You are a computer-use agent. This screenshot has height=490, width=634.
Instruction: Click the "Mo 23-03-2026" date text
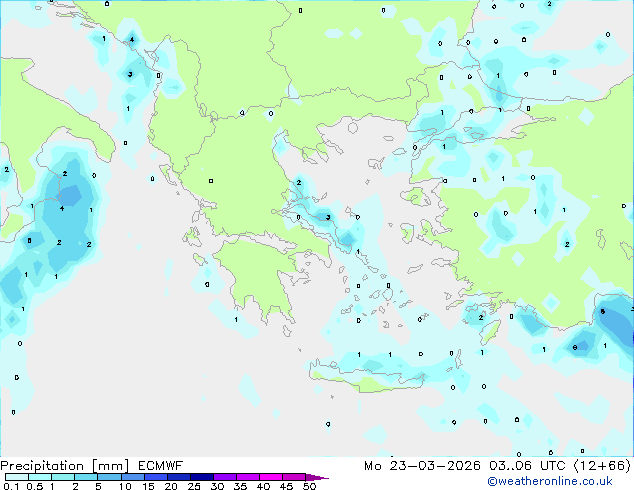pyautogui.click(x=422, y=466)
